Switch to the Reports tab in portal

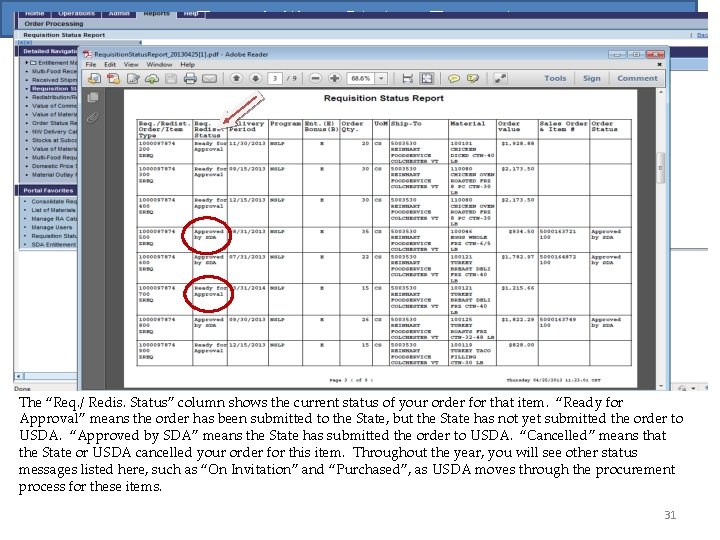tap(157, 14)
